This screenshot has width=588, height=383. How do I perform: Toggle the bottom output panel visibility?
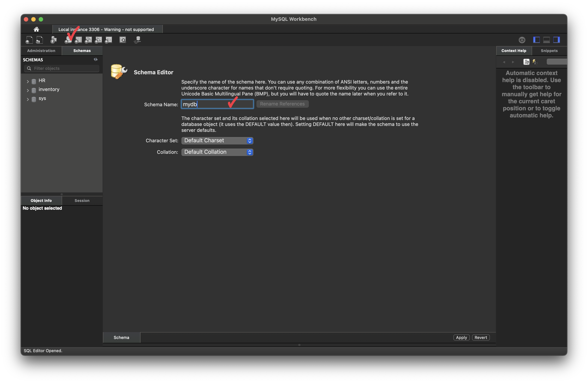[x=546, y=40]
